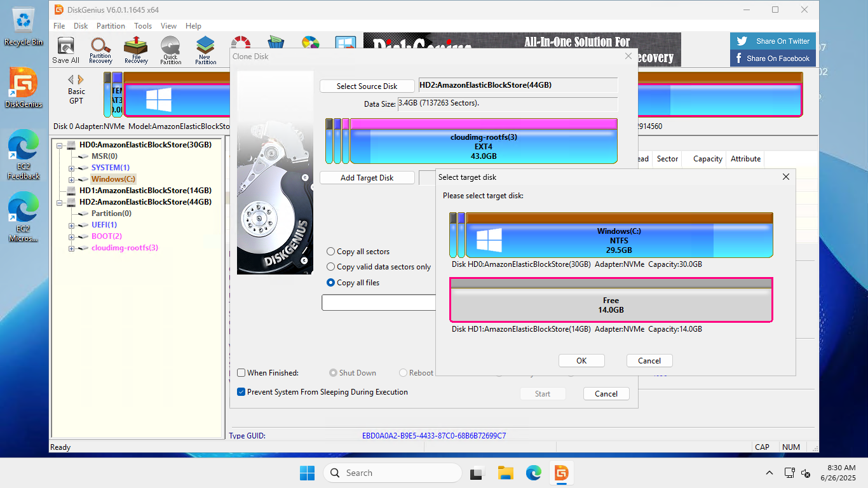This screenshot has width=868, height=488.
Task: Open the Windows Start menu
Action: click(307, 473)
